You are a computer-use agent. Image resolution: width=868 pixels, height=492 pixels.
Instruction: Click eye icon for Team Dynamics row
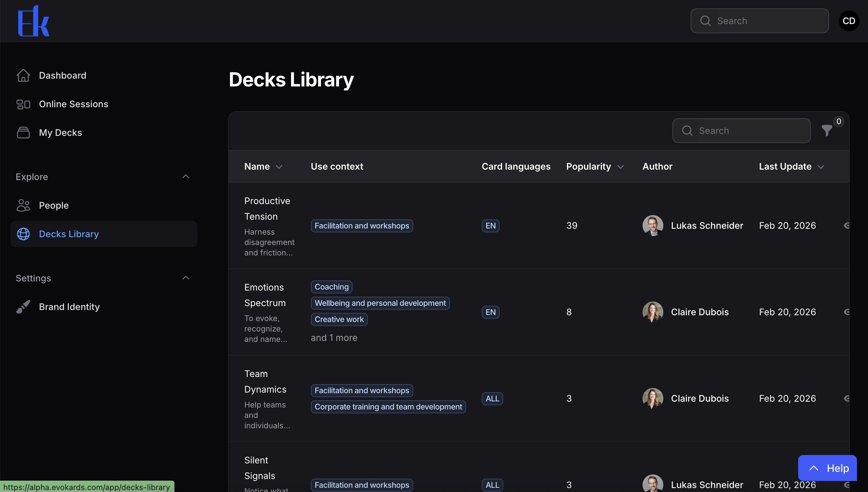tap(846, 398)
